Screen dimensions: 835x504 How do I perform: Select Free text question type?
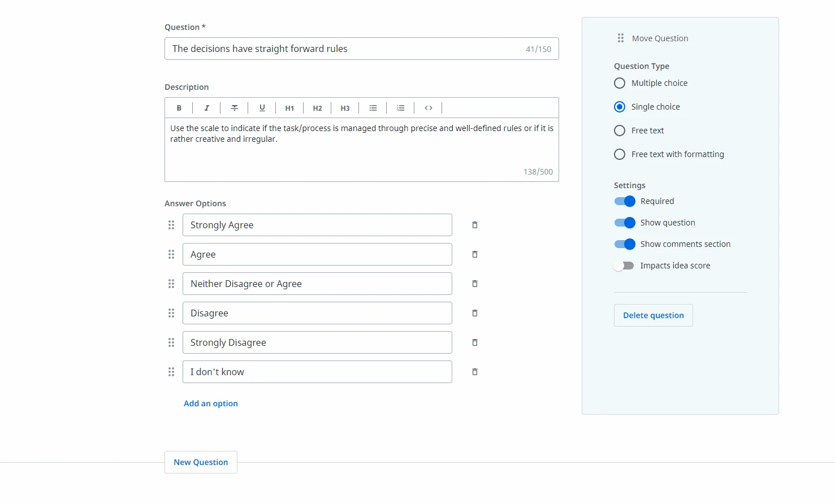[620, 131]
